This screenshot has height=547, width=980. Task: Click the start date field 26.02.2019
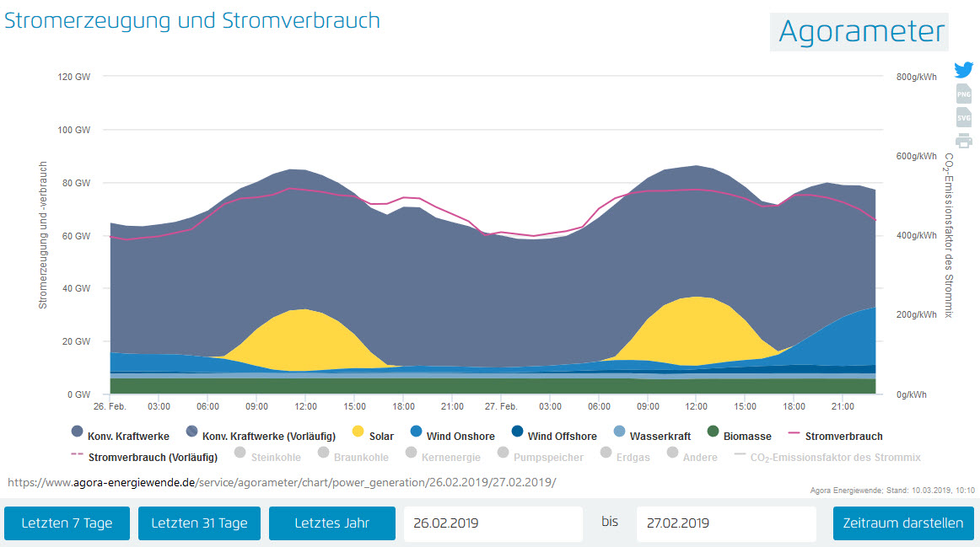pyautogui.click(x=493, y=523)
